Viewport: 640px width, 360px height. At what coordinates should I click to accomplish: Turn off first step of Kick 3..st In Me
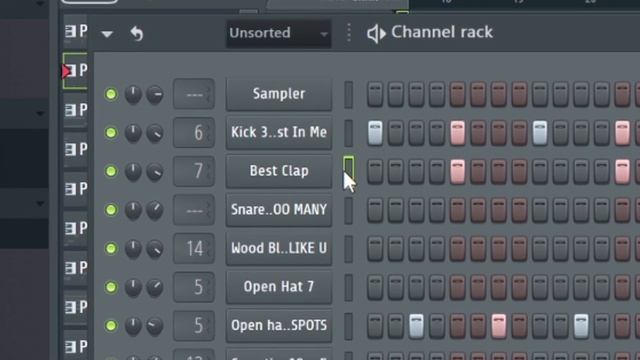(x=375, y=133)
